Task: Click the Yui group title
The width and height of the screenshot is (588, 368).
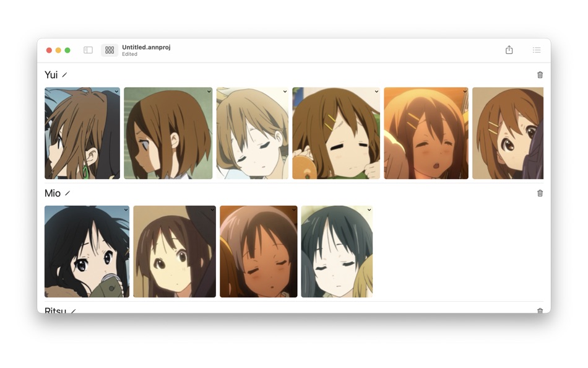Action: [x=51, y=75]
